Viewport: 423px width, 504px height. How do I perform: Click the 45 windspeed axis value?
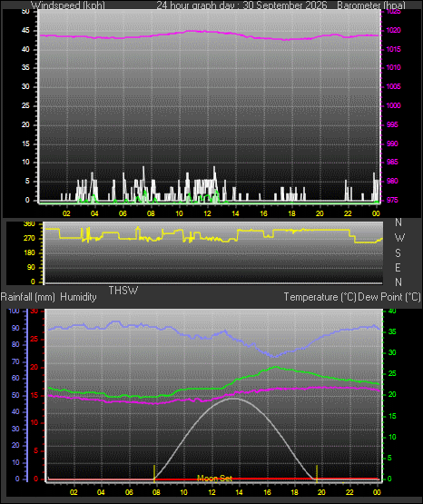pyautogui.click(x=25, y=31)
